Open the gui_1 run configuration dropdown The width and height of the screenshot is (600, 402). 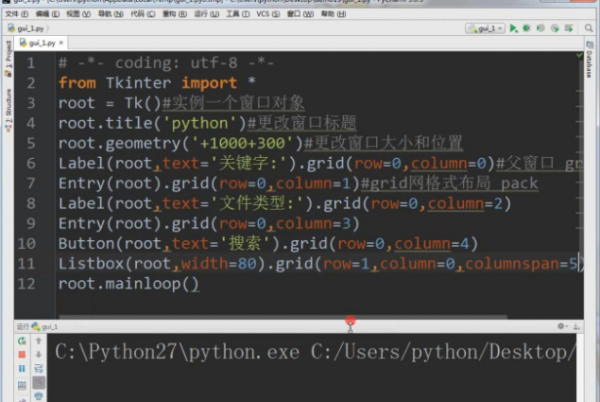click(485, 29)
